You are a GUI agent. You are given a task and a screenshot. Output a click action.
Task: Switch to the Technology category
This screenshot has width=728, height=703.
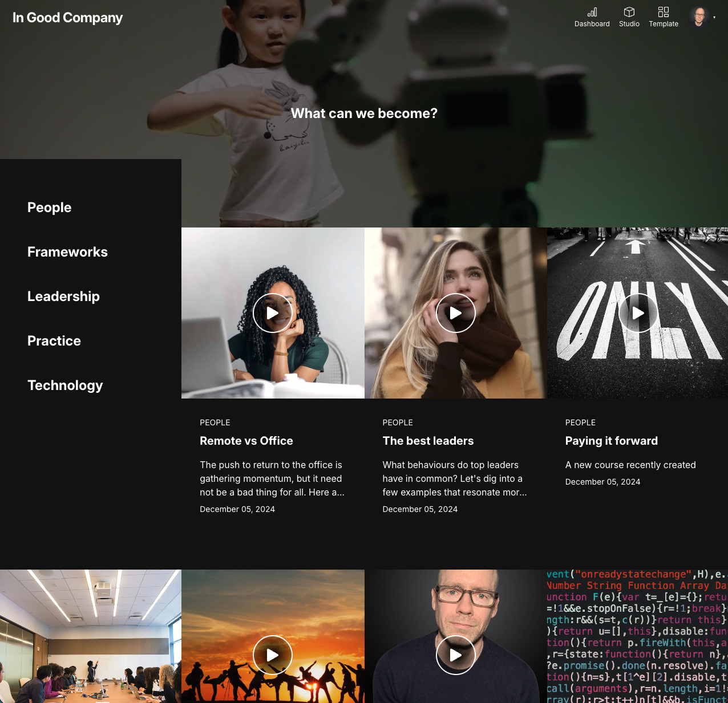65,385
